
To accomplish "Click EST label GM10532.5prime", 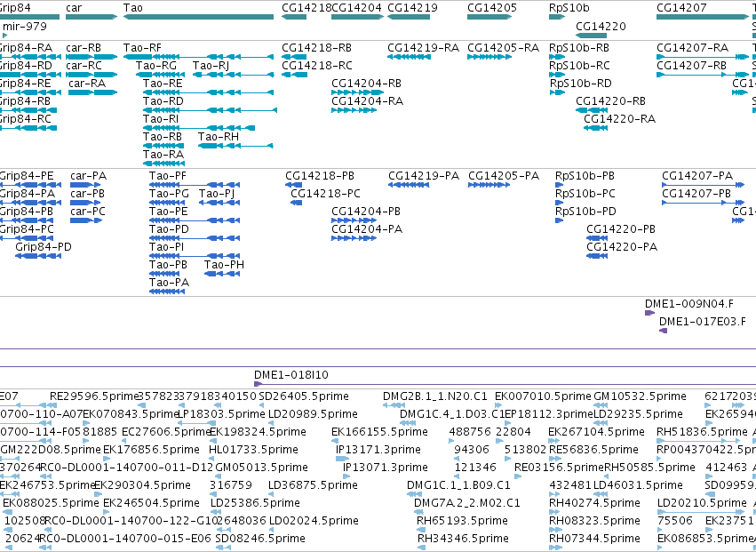I will (x=640, y=396).
